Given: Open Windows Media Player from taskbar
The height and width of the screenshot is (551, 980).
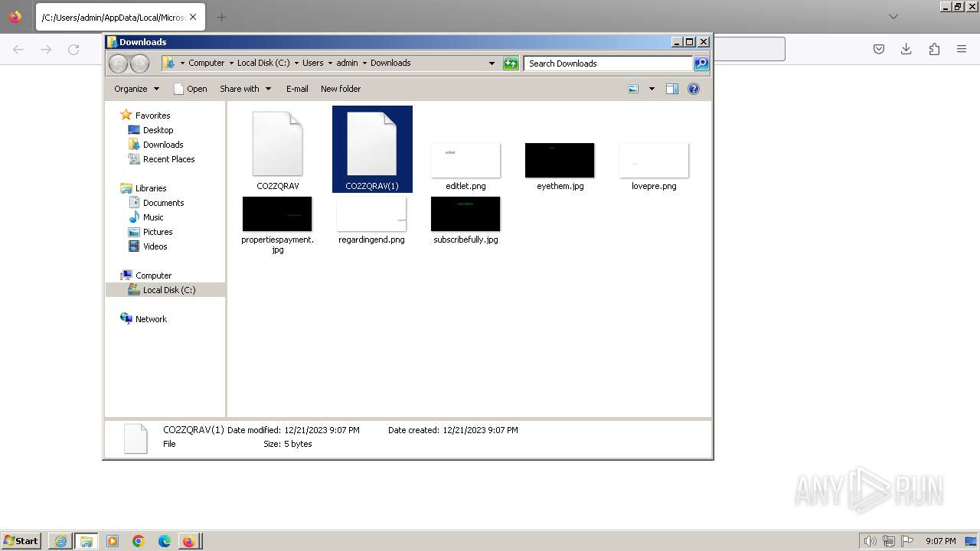Looking at the screenshot, I should pos(113,541).
